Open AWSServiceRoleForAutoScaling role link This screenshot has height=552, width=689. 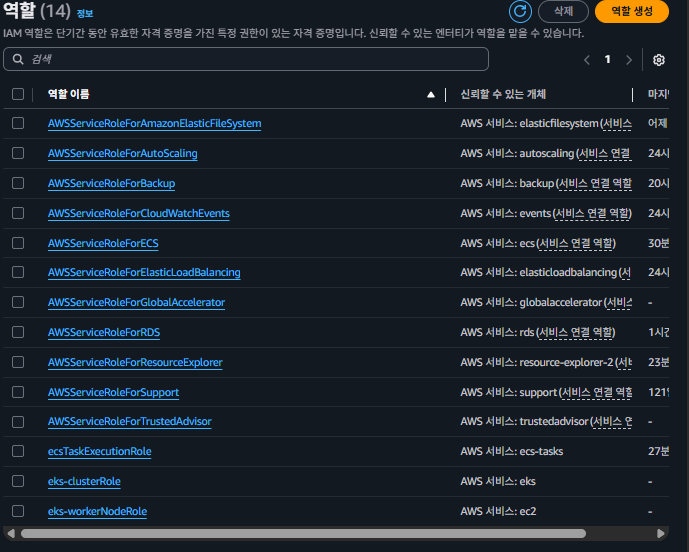tap(123, 153)
